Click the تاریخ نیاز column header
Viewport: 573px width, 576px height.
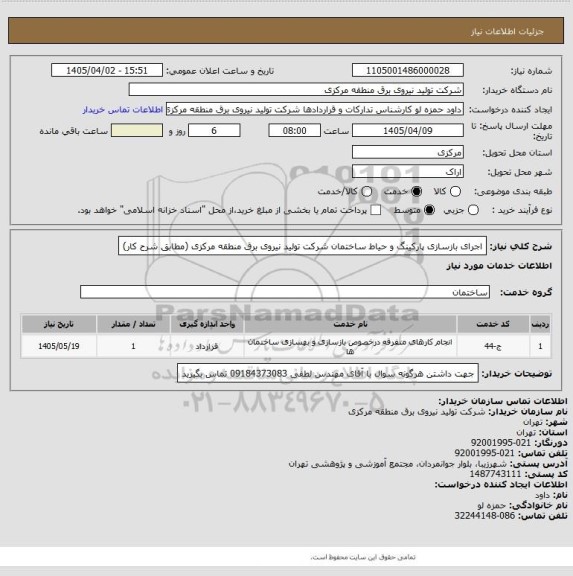pyautogui.click(x=59, y=324)
